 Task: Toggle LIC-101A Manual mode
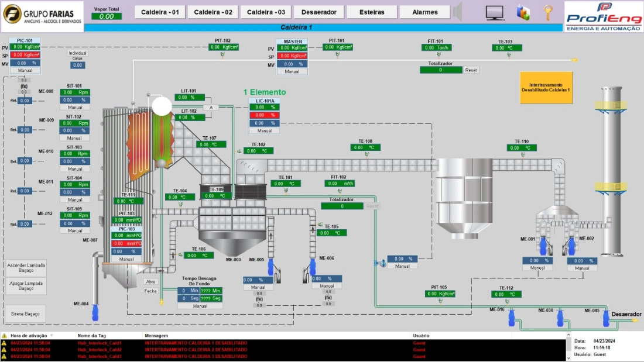265,130
